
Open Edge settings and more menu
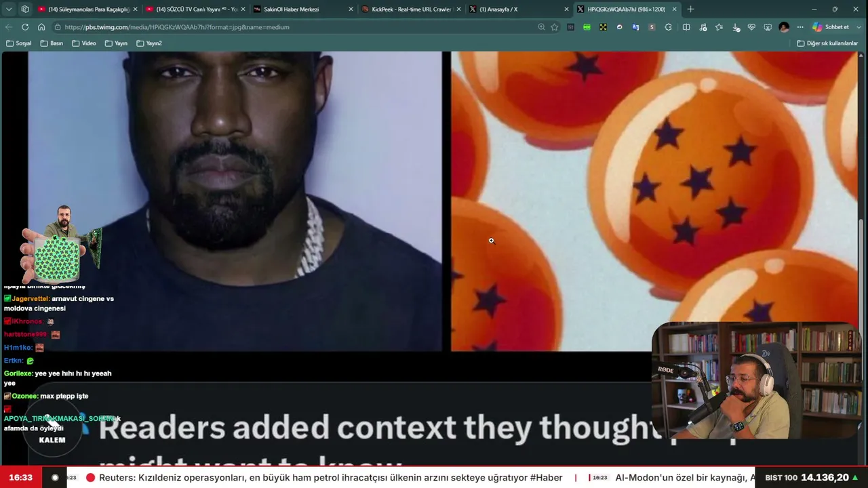coord(800,27)
